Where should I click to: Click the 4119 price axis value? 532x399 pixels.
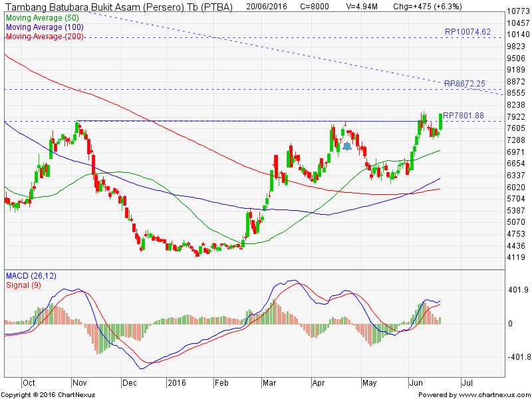click(516, 257)
